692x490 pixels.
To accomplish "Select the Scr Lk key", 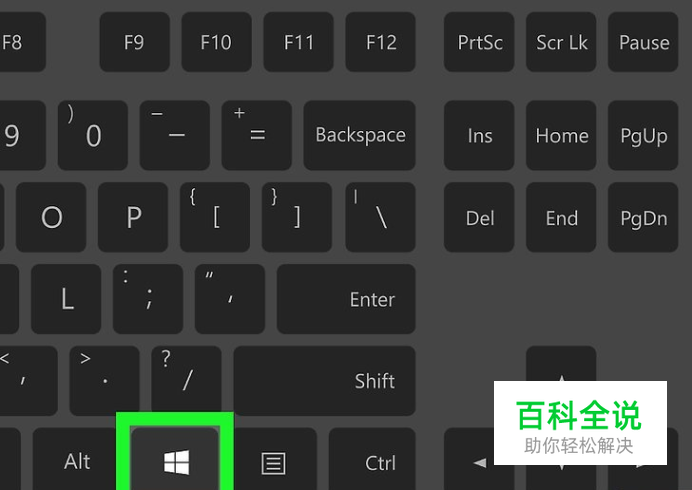I will pyautogui.click(x=561, y=42).
